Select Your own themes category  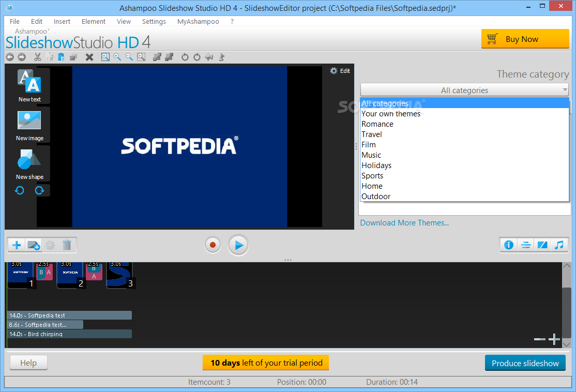(464, 114)
